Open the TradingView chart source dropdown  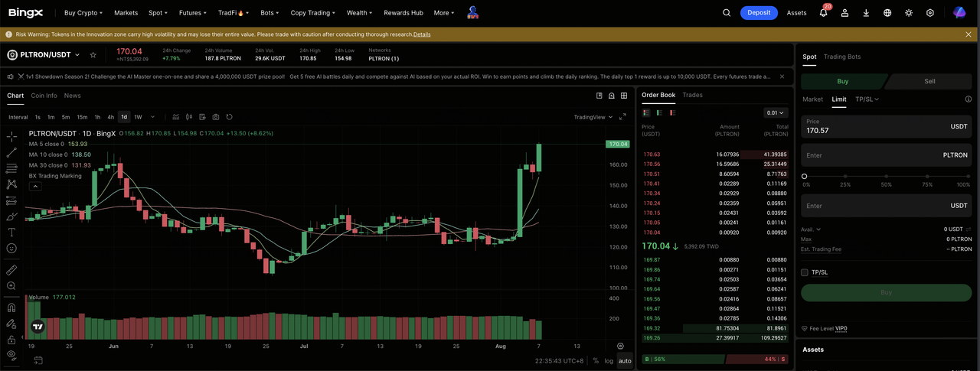pos(593,117)
